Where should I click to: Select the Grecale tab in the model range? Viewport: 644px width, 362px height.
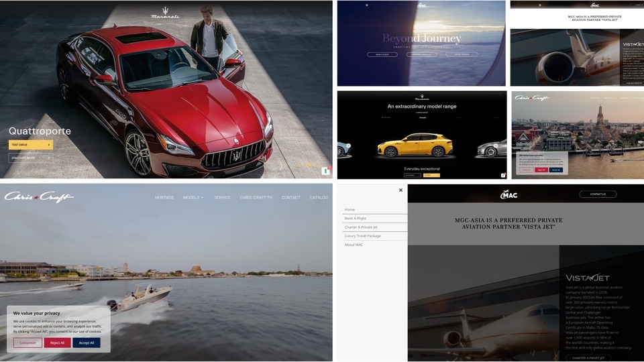pyautogui.click(x=422, y=118)
